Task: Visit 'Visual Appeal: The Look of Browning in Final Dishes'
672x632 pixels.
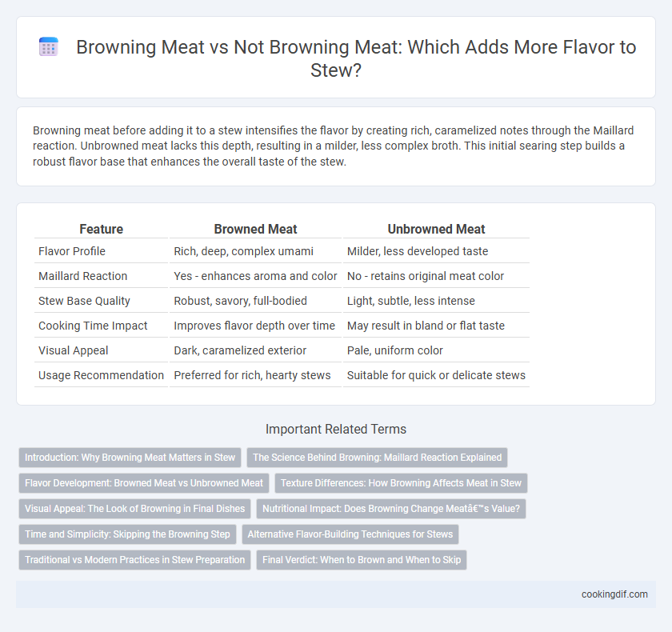Action: coord(134,509)
